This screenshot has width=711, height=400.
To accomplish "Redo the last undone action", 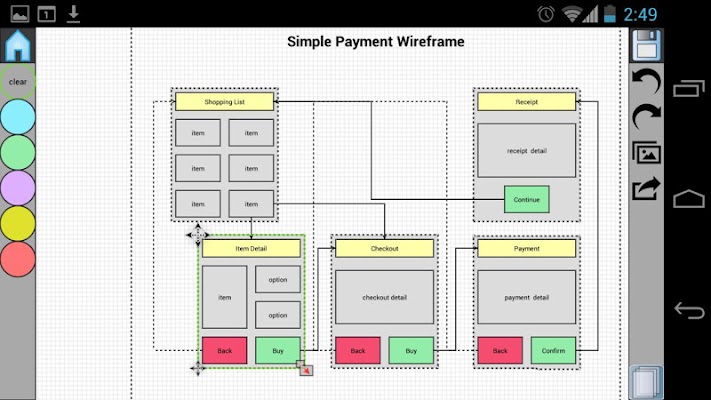I will click(646, 117).
